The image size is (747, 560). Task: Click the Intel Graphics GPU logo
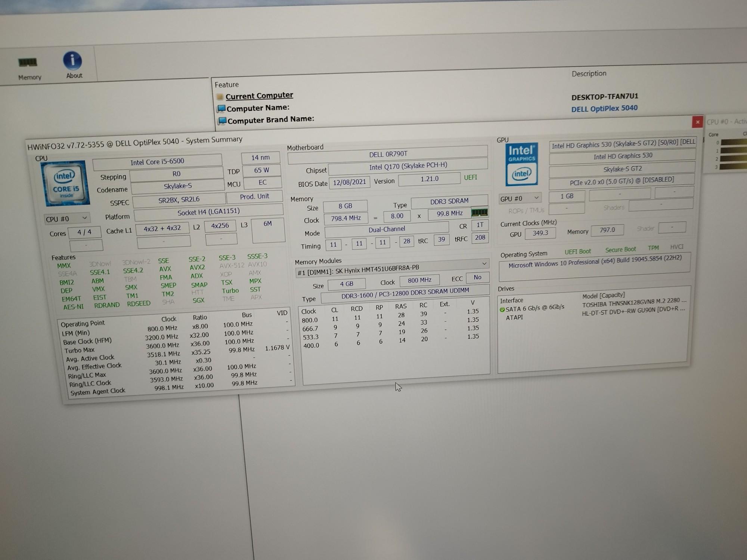[521, 164]
